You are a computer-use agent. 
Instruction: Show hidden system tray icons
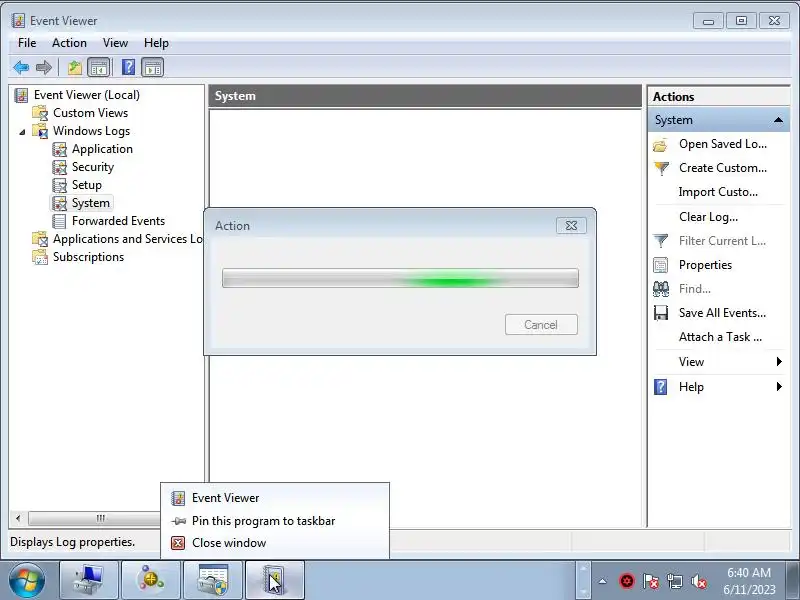(x=603, y=581)
